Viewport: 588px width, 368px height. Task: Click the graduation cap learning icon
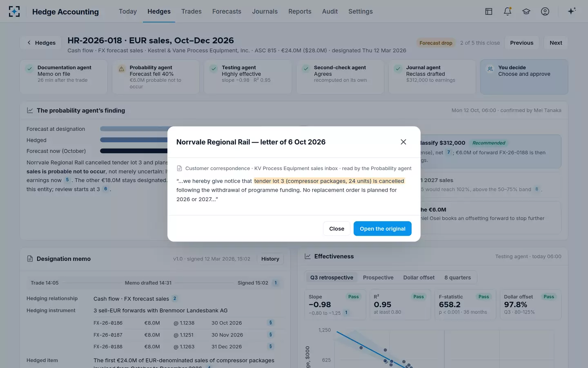pos(526,11)
